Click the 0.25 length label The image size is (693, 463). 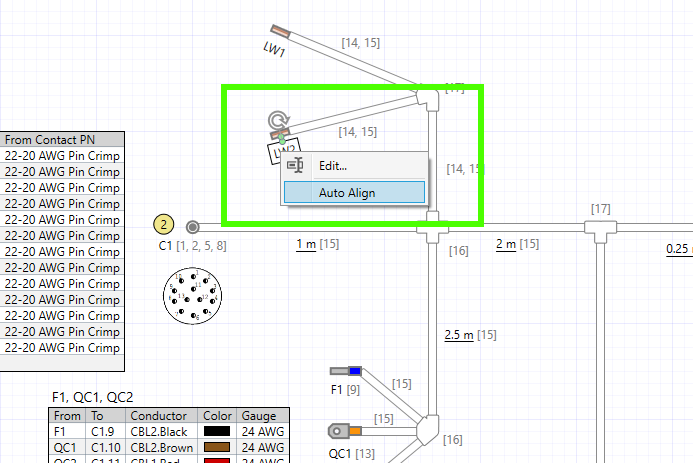[x=679, y=249]
